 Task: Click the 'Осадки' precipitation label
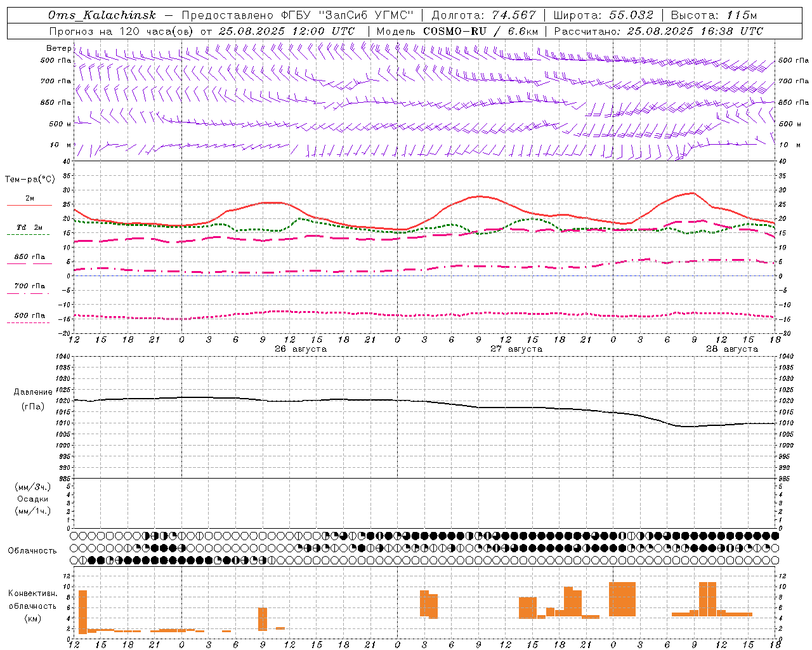33,499
